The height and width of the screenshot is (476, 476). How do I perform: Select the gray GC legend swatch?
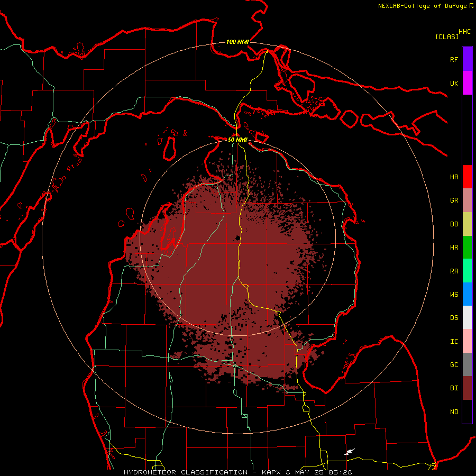(467, 364)
